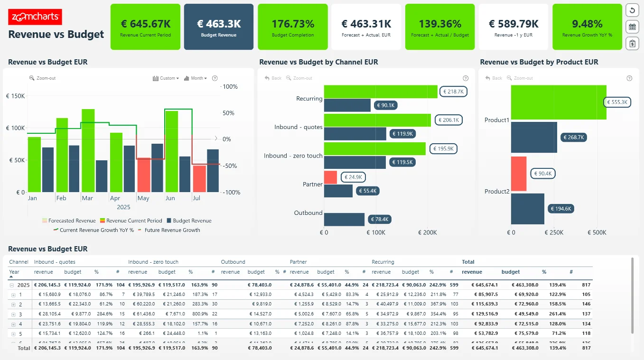Collapse the 2025 year row
644x360 pixels.
pyautogui.click(x=12, y=286)
